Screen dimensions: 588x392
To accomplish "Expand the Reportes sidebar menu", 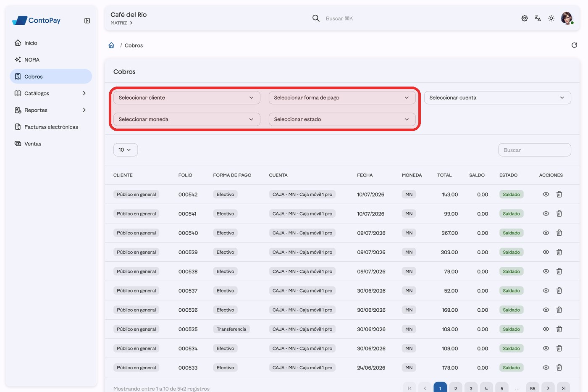I will [x=51, y=110].
